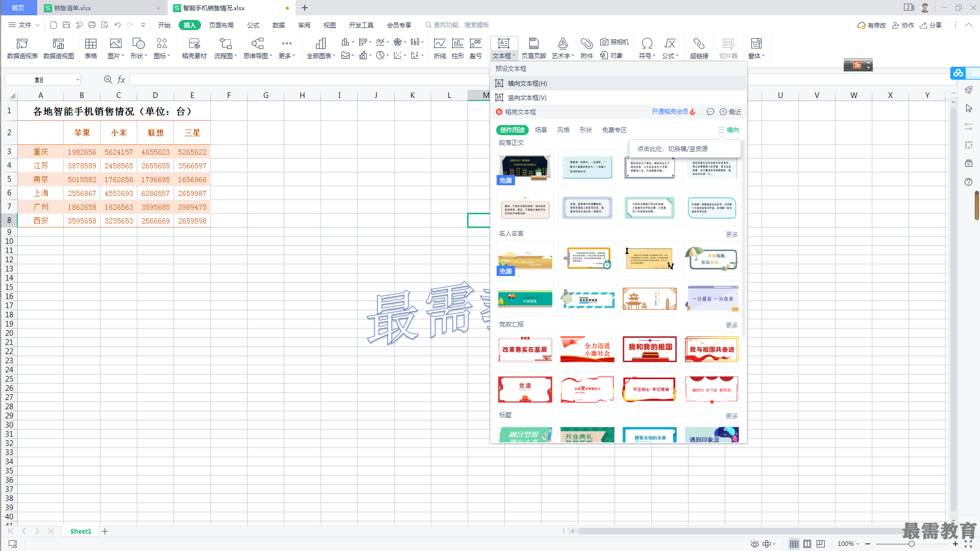The width and height of the screenshot is (980, 551).
Task: Toggle 横向 orientation switch
Action: point(728,130)
